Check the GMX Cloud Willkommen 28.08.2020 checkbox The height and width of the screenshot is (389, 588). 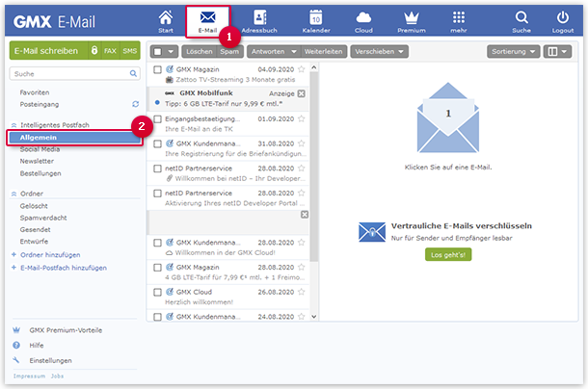coord(157,243)
